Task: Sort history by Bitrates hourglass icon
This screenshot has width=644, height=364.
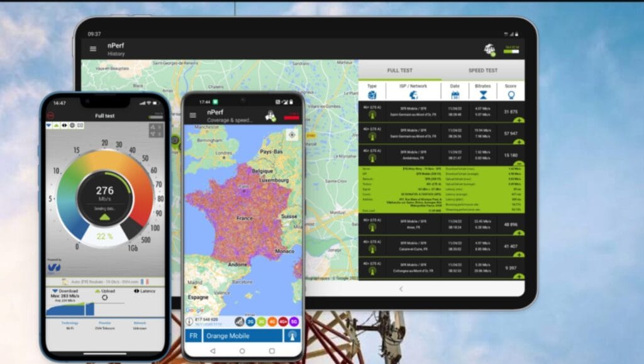Action: (483, 95)
